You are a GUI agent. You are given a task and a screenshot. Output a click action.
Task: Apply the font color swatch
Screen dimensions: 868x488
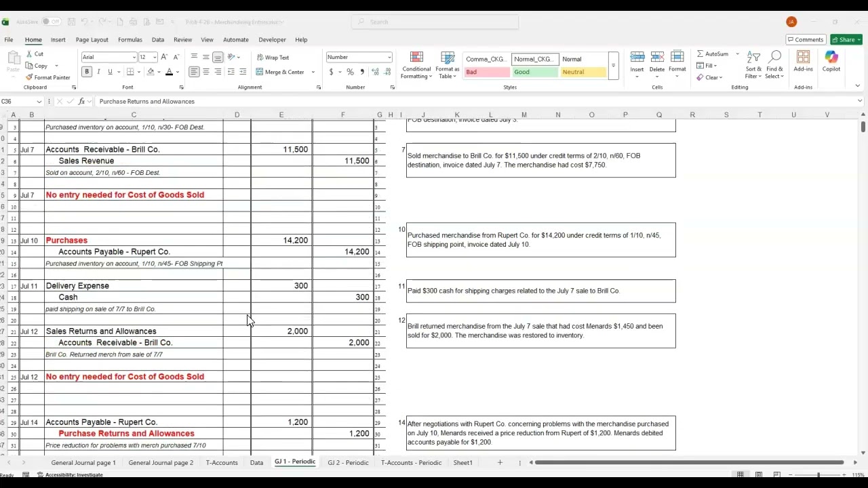(169, 72)
